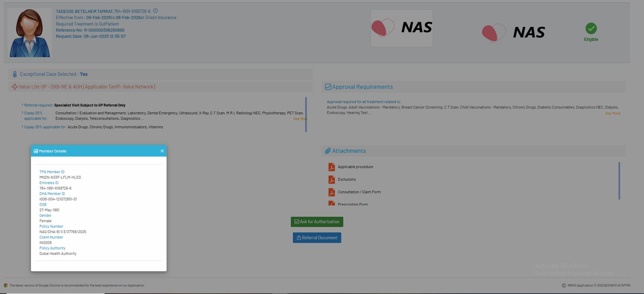644x294 pixels.
Task: Open the Applicable procedure PDF icon
Action: [331, 167]
